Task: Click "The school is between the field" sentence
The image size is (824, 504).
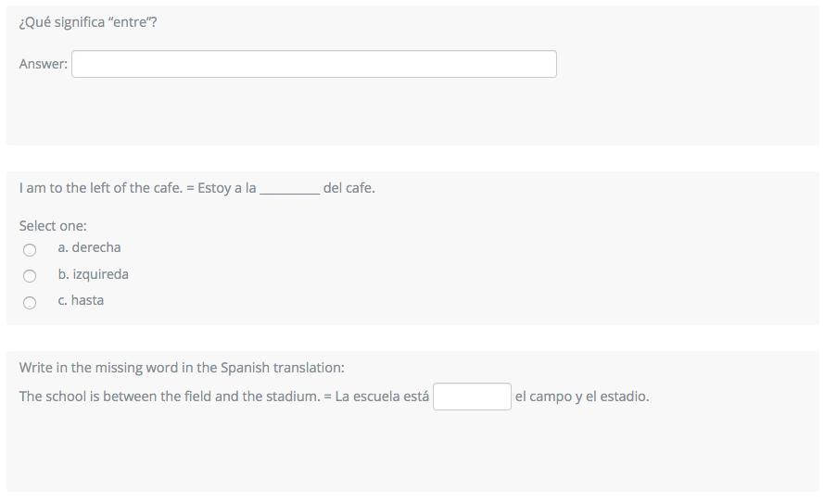Action: pos(169,397)
